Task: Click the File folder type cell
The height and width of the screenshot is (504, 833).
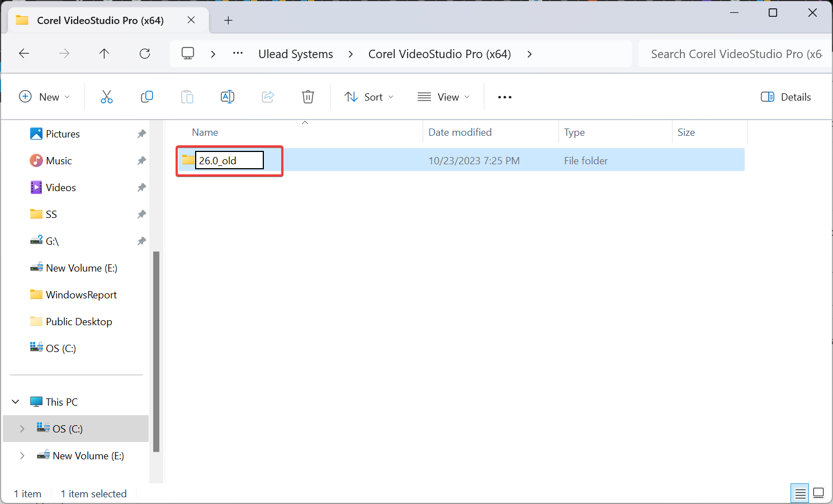Action: [x=586, y=161]
